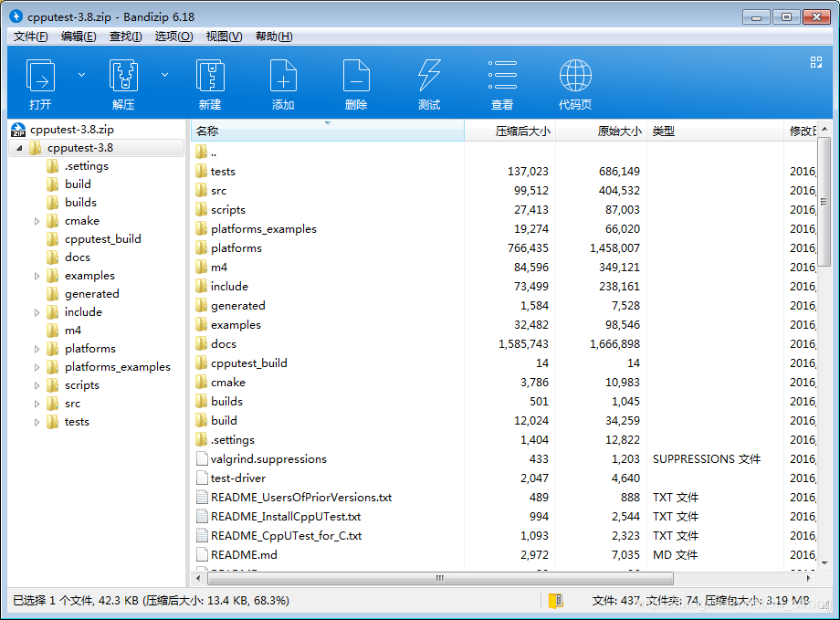The width and height of the screenshot is (840, 620).
Task: Expand the cmake folder in tree
Action: (x=37, y=221)
